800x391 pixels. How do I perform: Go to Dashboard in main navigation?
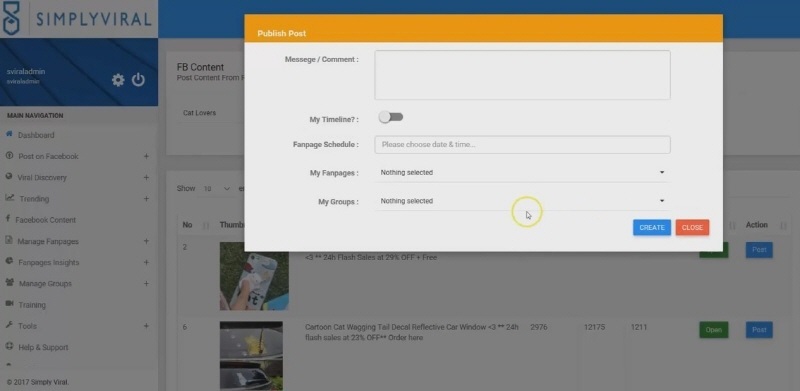click(x=36, y=135)
